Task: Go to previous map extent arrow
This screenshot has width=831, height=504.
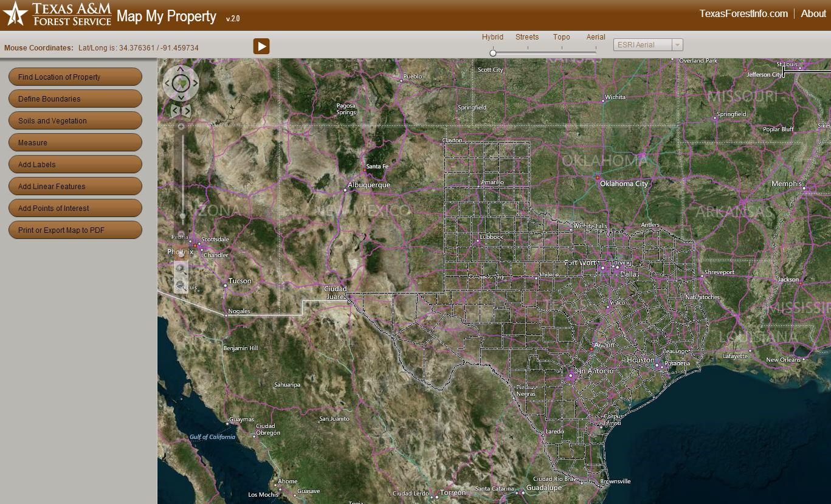Action: (174, 111)
